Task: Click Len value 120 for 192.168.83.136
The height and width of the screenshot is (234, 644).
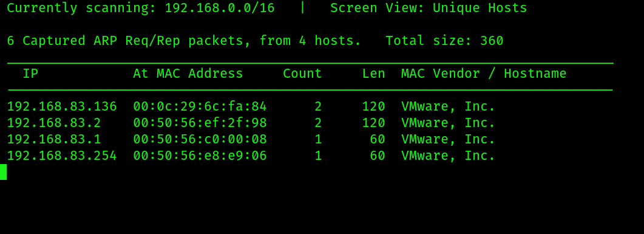Action: [374, 106]
